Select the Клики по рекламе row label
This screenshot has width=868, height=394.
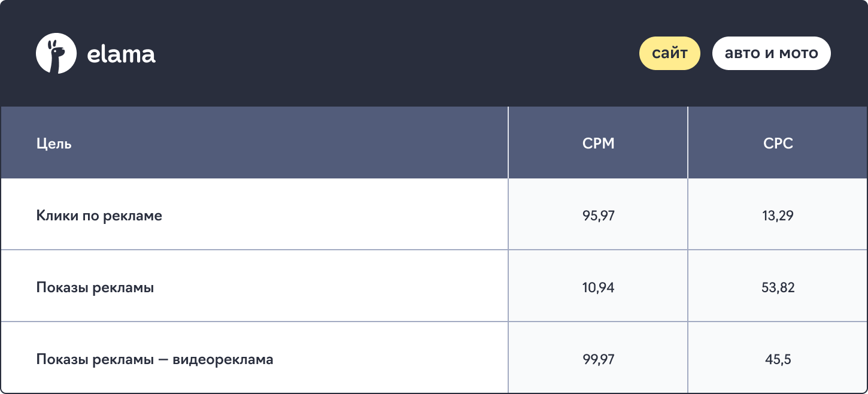(99, 216)
